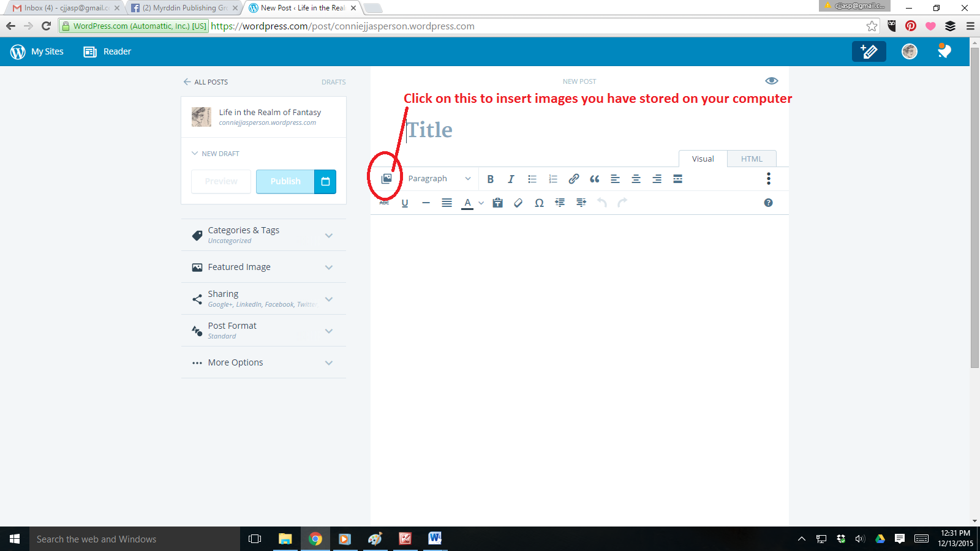This screenshot has width=980, height=551.
Task: Click the Publish button
Action: click(x=285, y=181)
